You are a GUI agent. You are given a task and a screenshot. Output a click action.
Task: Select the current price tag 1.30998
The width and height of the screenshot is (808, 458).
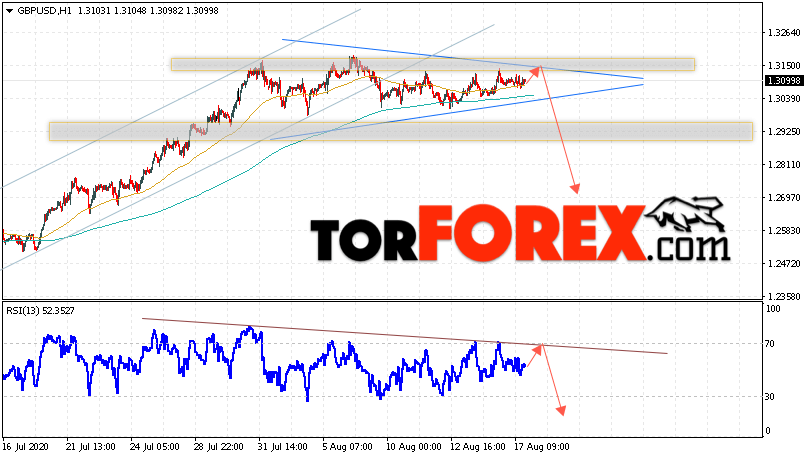click(x=783, y=81)
